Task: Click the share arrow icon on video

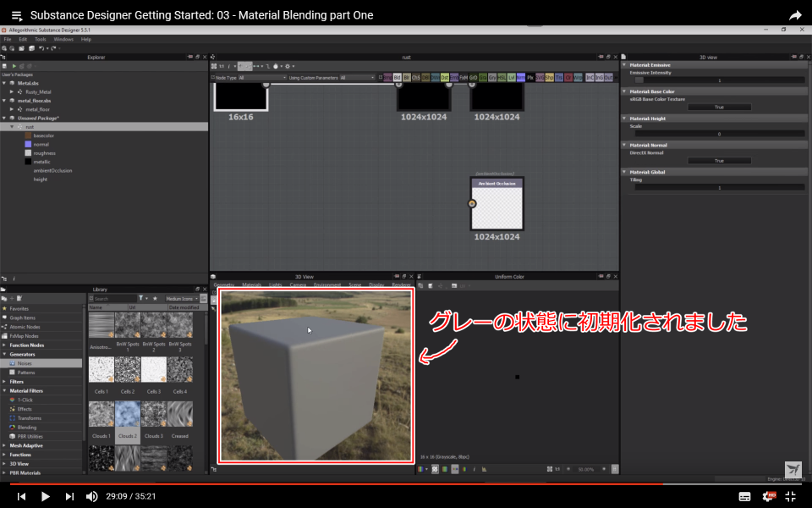Action: [795, 15]
